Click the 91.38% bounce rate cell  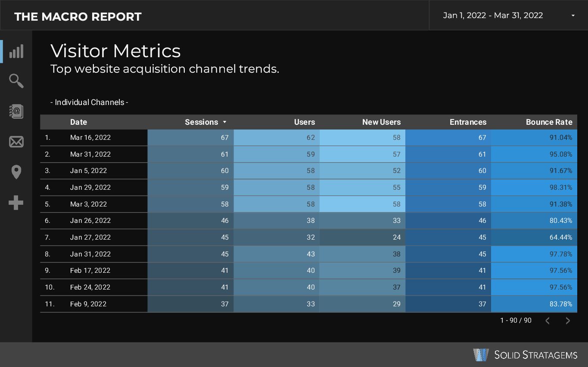[x=534, y=204]
